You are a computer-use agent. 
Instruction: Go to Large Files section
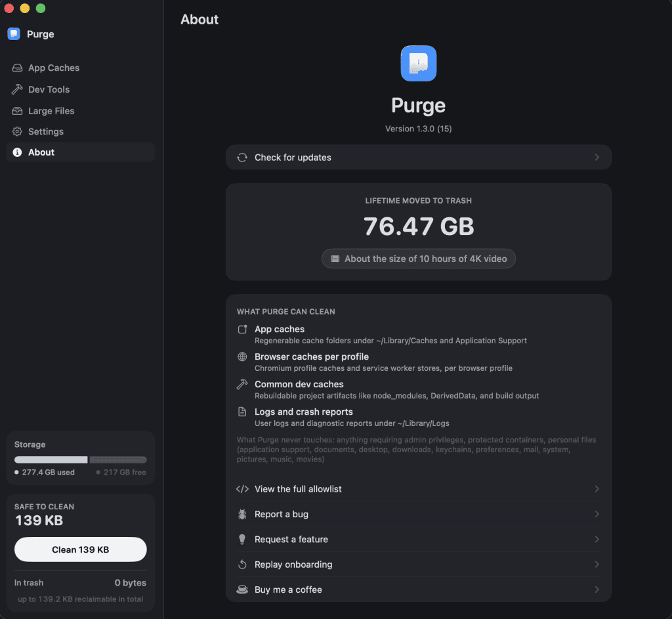[81, 110]
